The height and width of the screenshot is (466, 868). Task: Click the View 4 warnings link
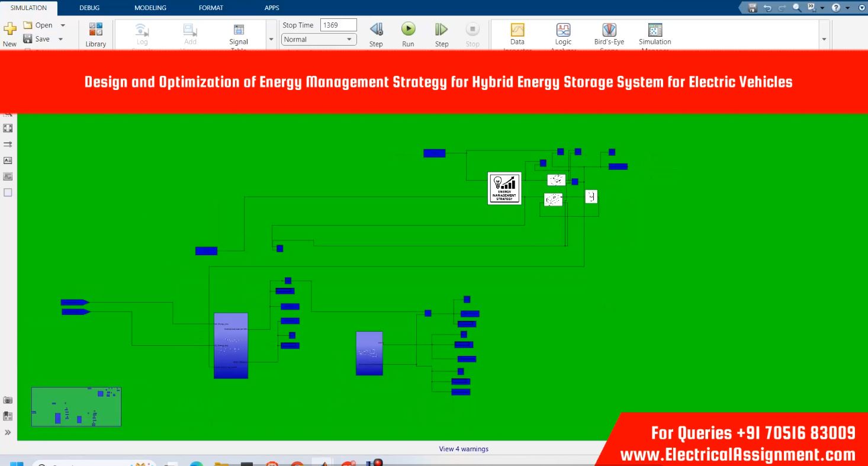click(464, 449)
